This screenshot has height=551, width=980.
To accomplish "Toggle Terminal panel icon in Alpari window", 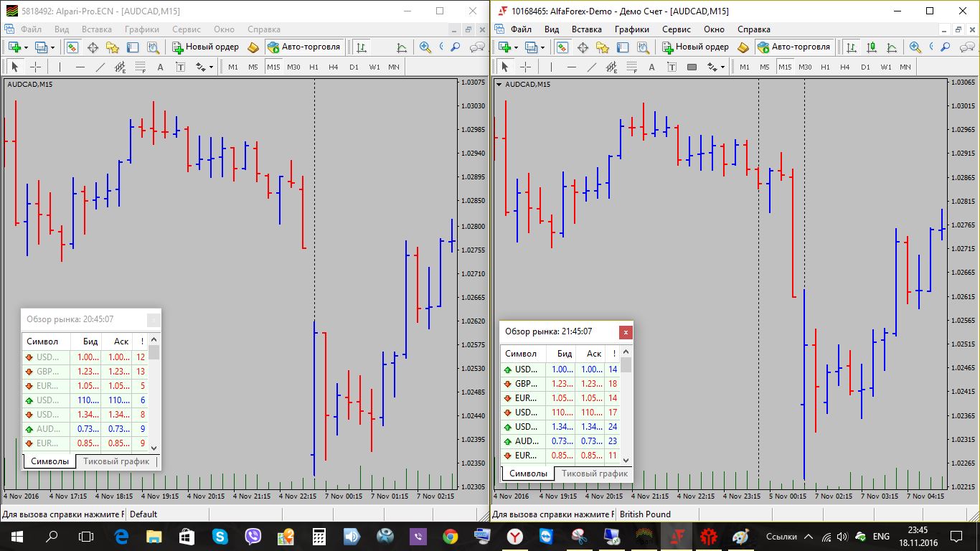I will (133, 47).
